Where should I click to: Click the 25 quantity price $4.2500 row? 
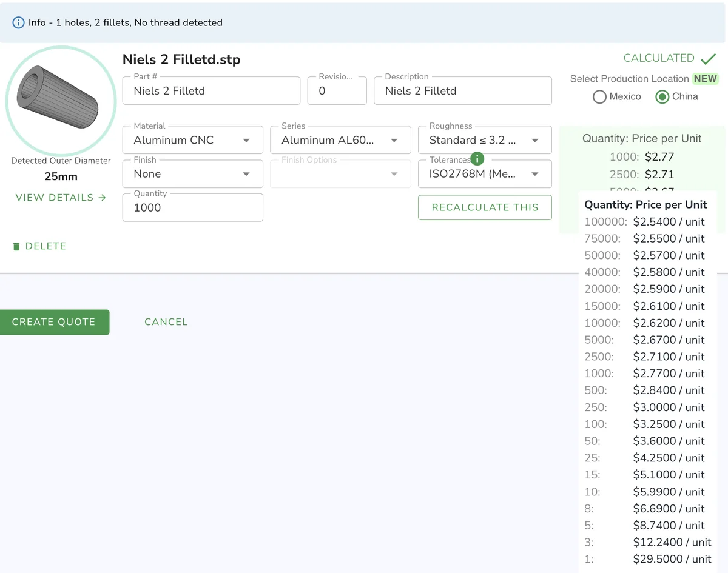pos(645,458)
